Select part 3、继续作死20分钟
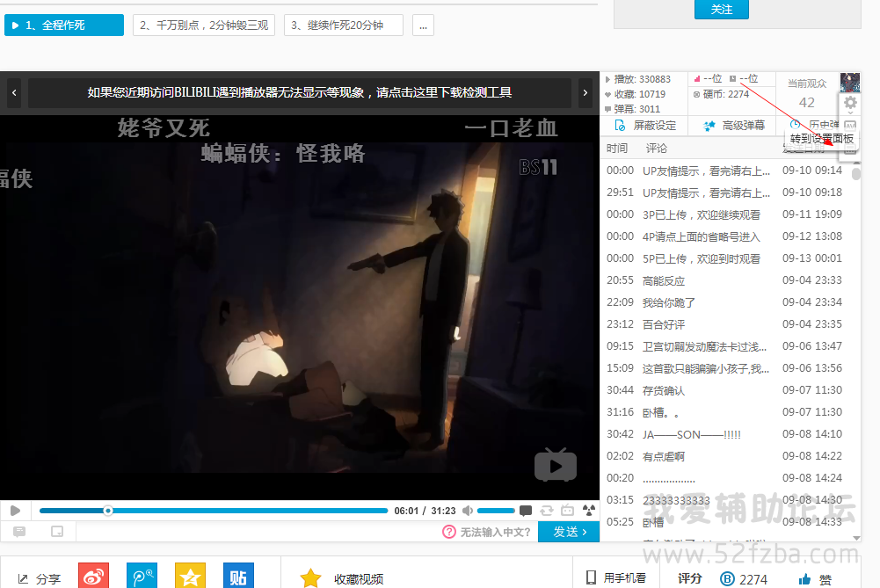 344,25
